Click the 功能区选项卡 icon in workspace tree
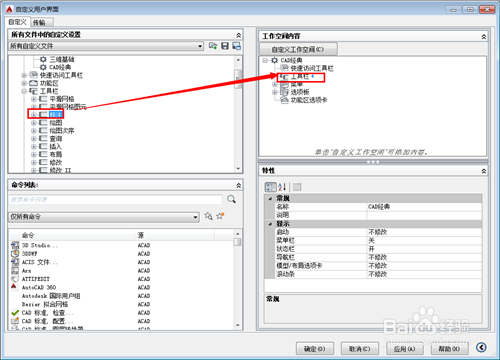This screenshot has height=360, width=500. click(284, 100)
